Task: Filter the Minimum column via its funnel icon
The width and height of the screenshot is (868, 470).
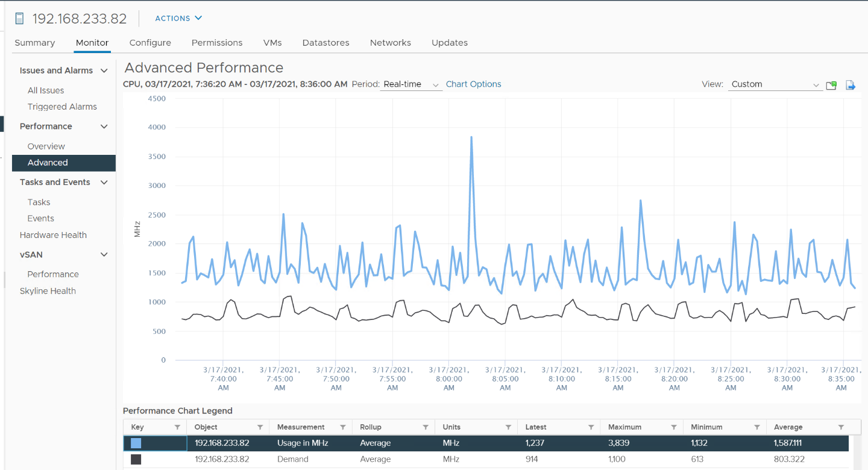Action: [756, 427]
